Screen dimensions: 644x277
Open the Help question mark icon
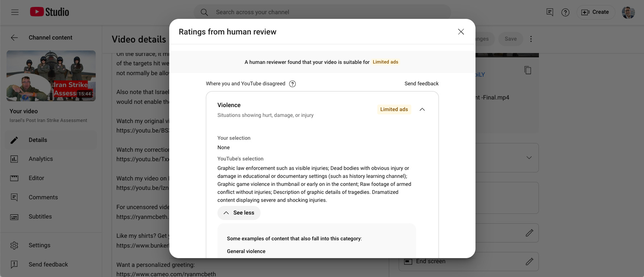click(565, 12)
